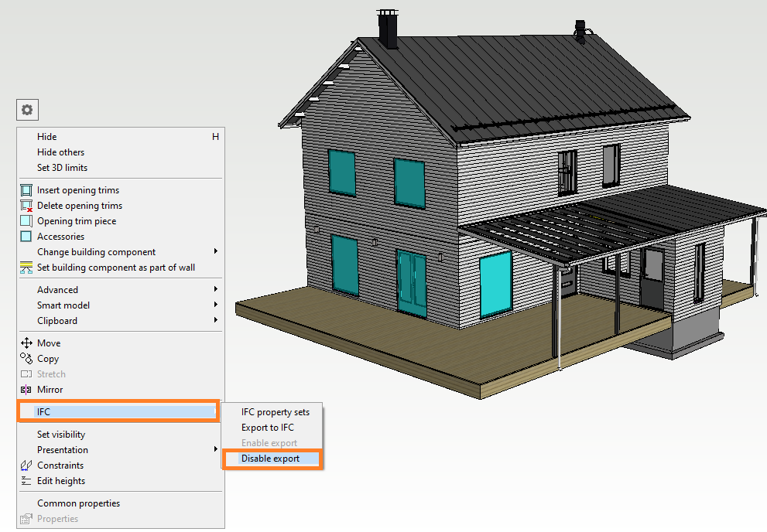
Task: Select Export to IFC
Action: tap(268, 428)
